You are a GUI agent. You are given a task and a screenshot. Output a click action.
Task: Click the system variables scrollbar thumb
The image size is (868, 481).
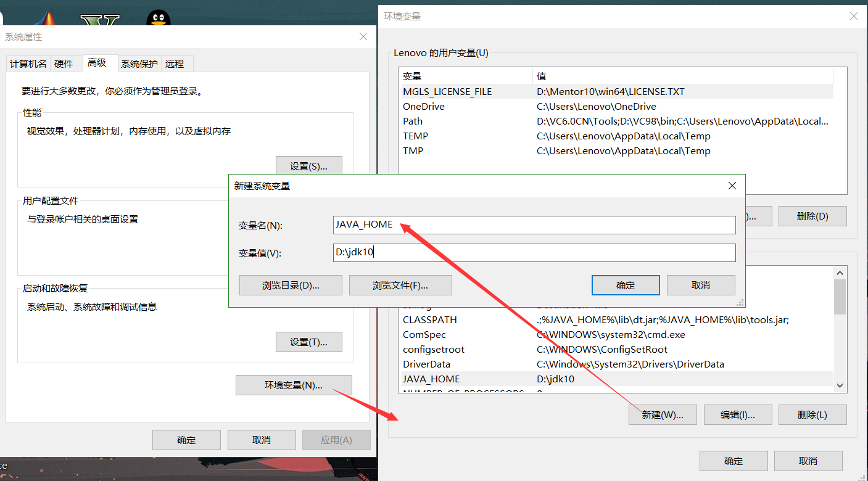pos(840,297)
